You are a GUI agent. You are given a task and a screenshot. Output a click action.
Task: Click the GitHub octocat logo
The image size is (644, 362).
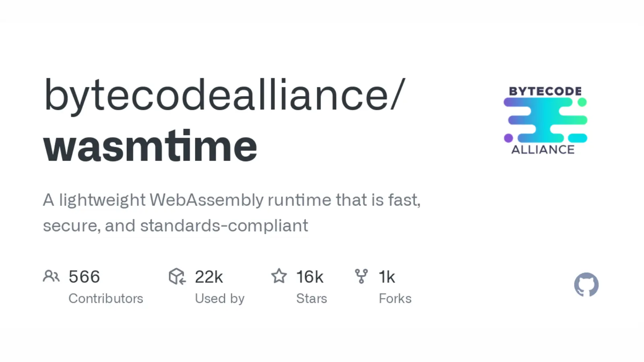pyautogui.click(x=586, y=285)
